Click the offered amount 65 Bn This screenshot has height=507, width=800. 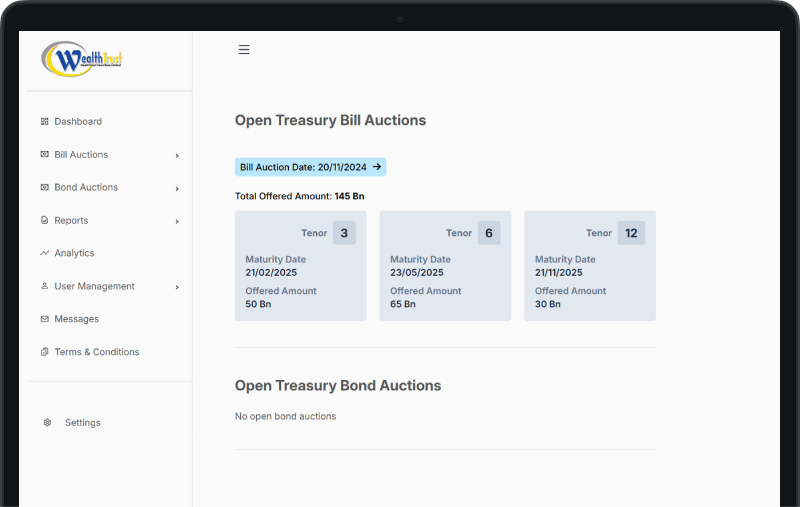(x=403, y=304)
